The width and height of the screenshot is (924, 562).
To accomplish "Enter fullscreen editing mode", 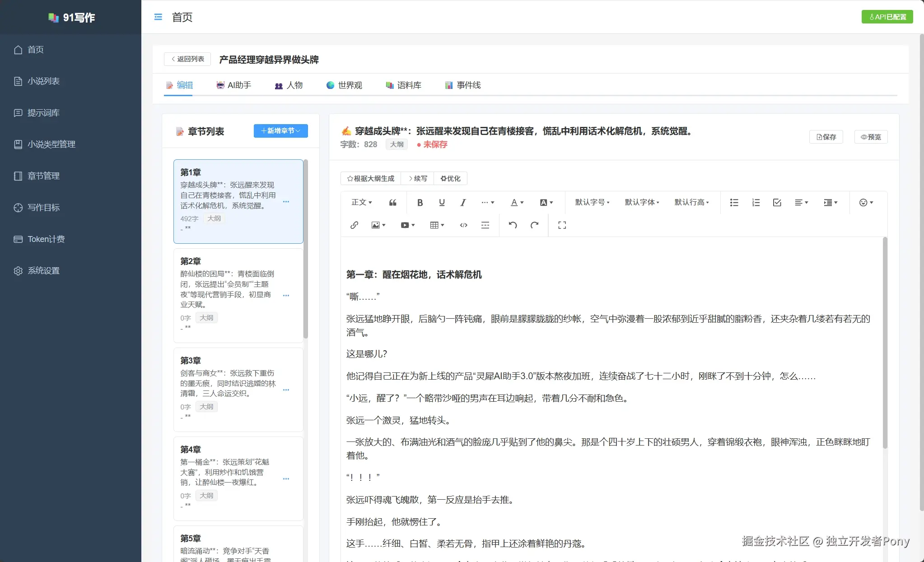I will tap(561, 225).
